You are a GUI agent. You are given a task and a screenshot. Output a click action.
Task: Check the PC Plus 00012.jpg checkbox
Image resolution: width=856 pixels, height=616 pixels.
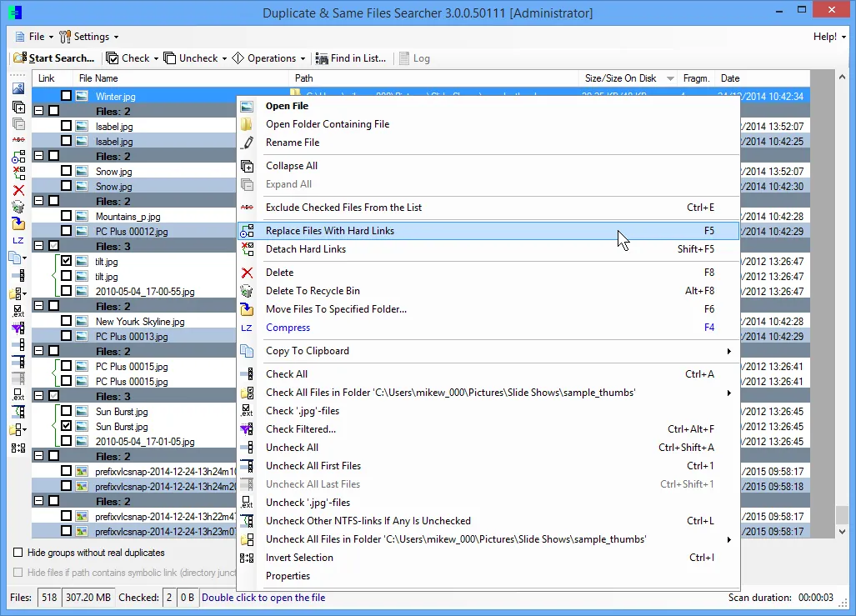[66, 230]
